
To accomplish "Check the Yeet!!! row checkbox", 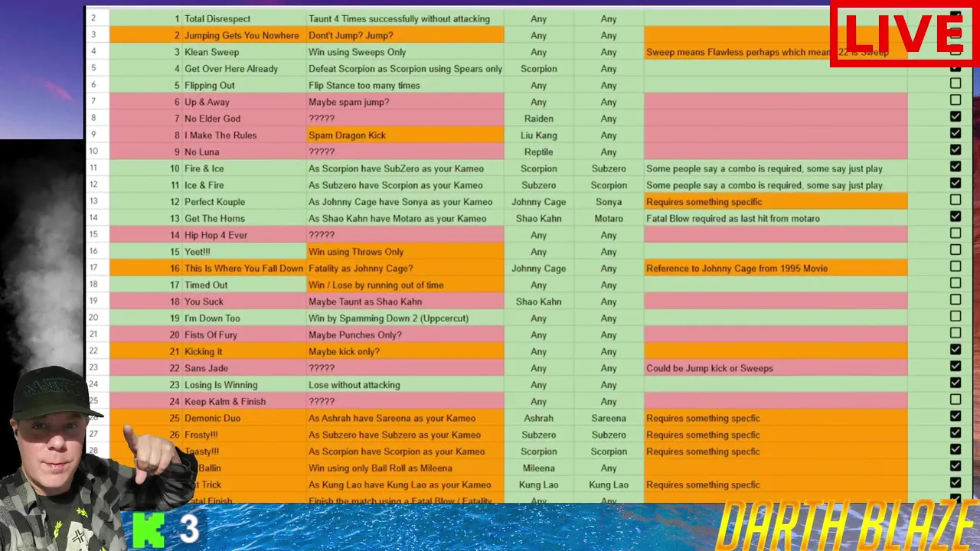I will (x=955, y=250).
